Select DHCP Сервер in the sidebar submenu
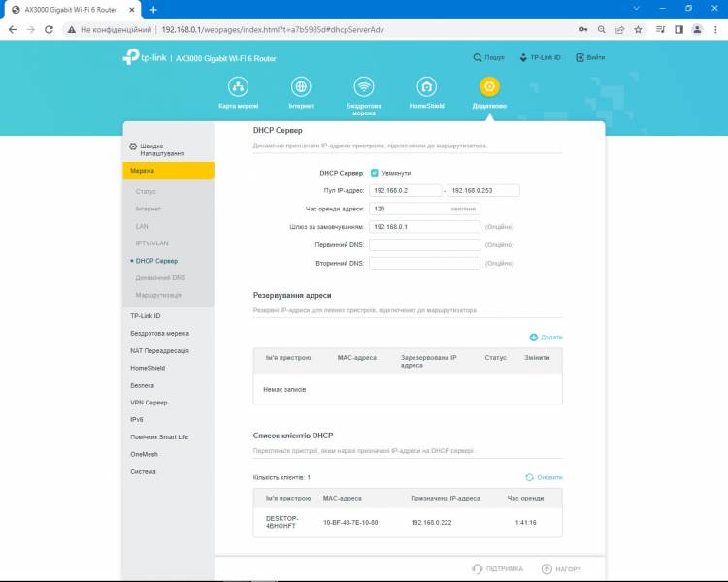This screenshot has width=728, height=582. pos(156,261)
